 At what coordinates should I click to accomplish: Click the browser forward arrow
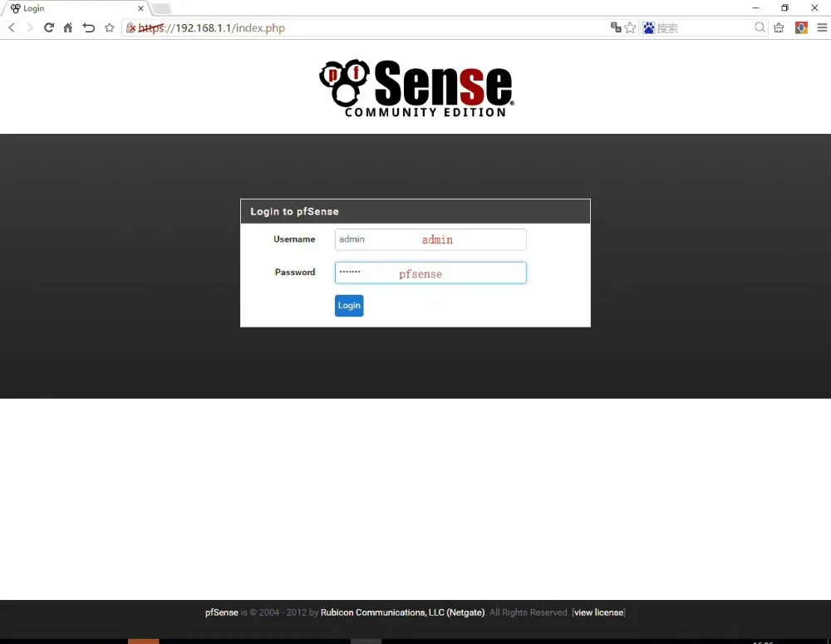click(x=30, y=27)
